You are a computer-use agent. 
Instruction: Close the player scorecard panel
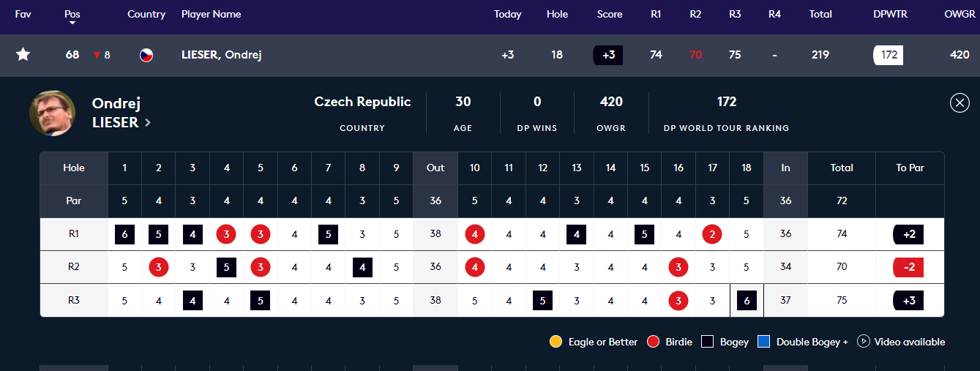pyautogui.click(x=959, y=103)
